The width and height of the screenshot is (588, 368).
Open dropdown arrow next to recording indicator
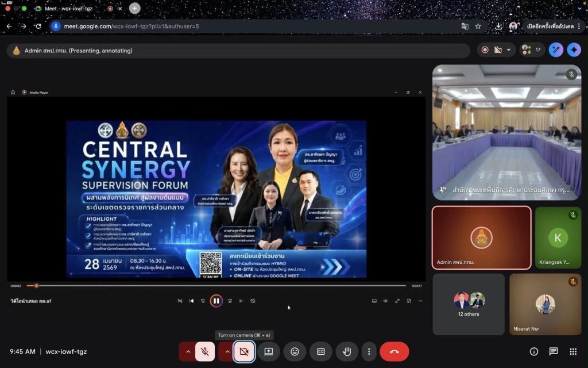(508, 50)
